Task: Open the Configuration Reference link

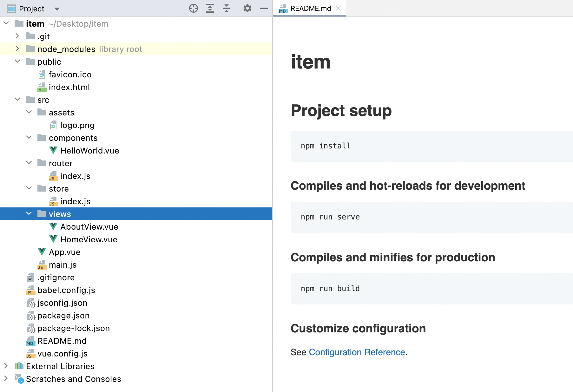Action: (x=357, y=352)
